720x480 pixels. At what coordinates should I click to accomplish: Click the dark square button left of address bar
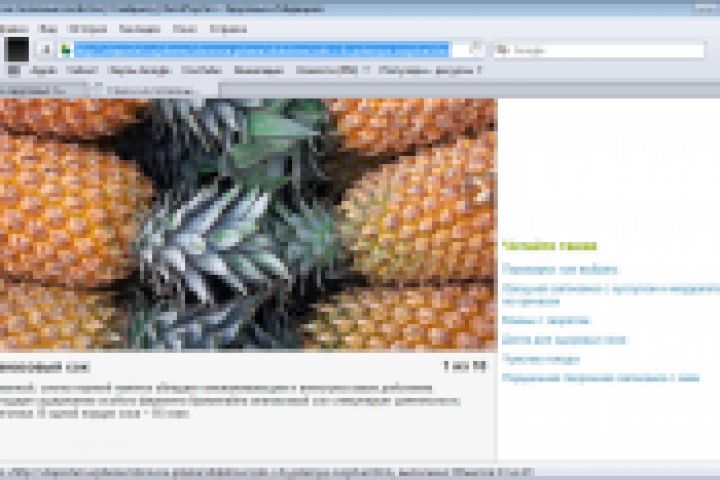coord(17,49)
